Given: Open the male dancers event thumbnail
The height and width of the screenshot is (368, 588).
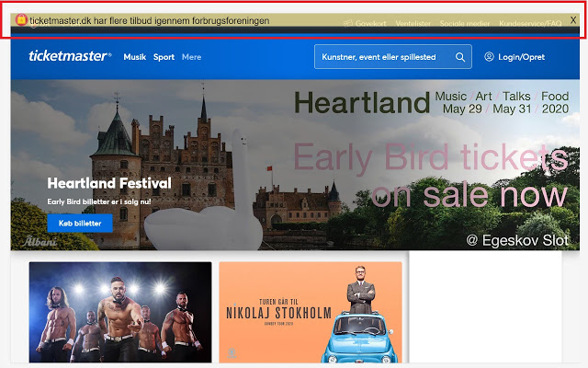Looking at the screenshot, I should click(x=120, y=312).
